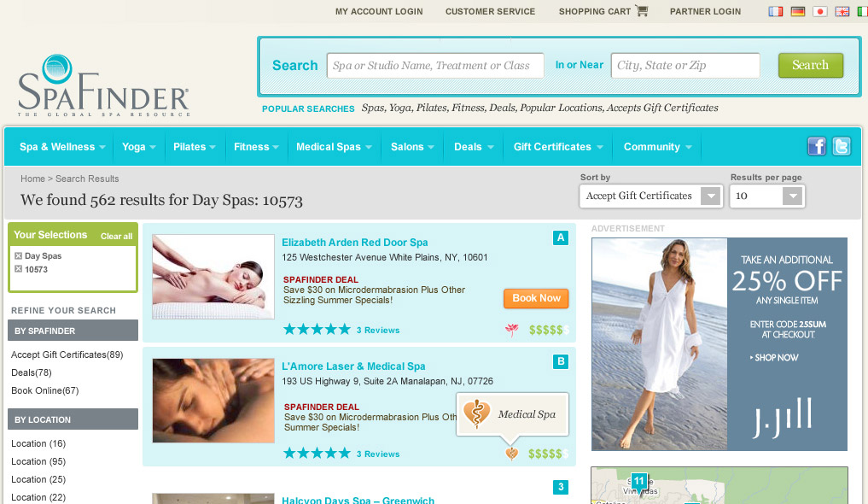
Task: Click the map preview panel
Action: pos(719,485)
